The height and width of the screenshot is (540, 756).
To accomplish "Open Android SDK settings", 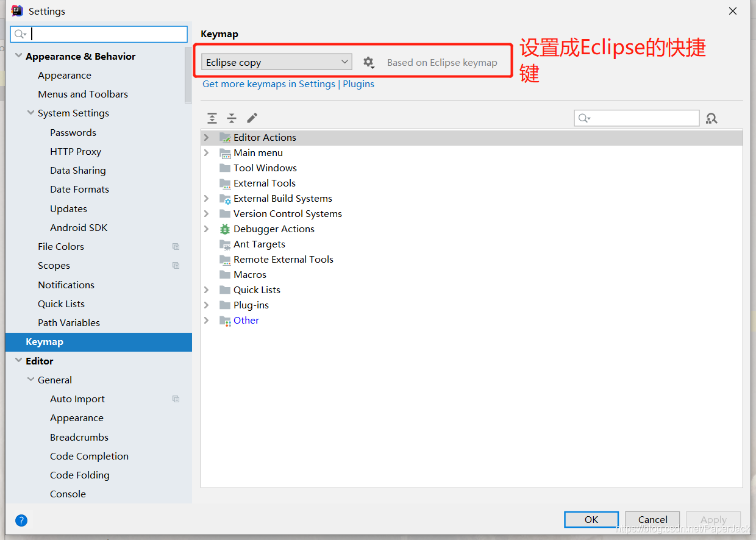I will [x=79, y=228].
